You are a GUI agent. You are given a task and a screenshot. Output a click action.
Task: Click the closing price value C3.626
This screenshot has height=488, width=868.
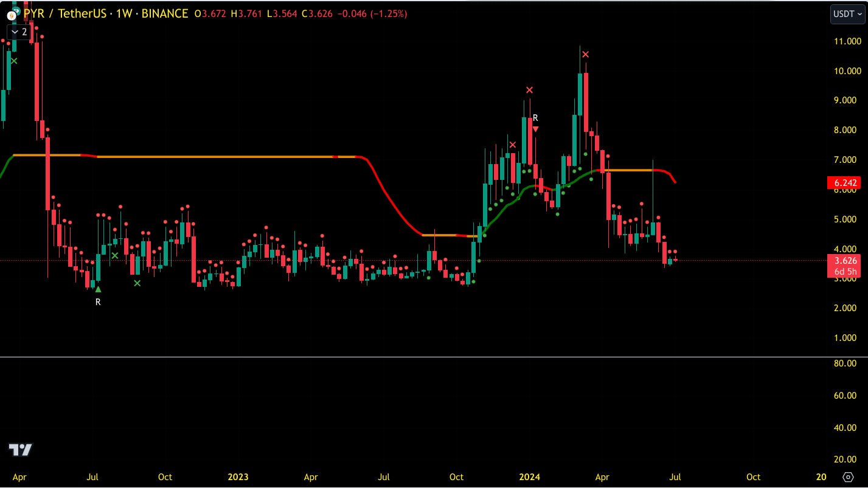[317, 13]
